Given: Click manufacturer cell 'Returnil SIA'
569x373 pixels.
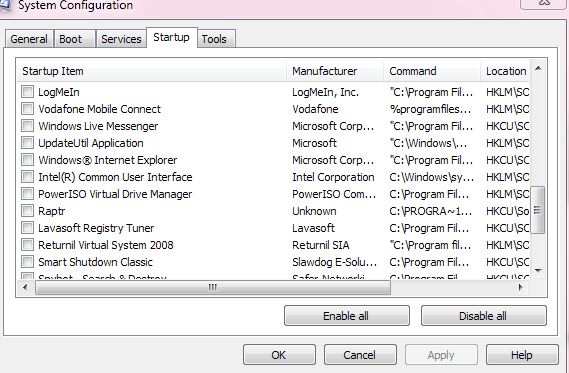Looking at the screenshot, I should [x=321, y=246].
